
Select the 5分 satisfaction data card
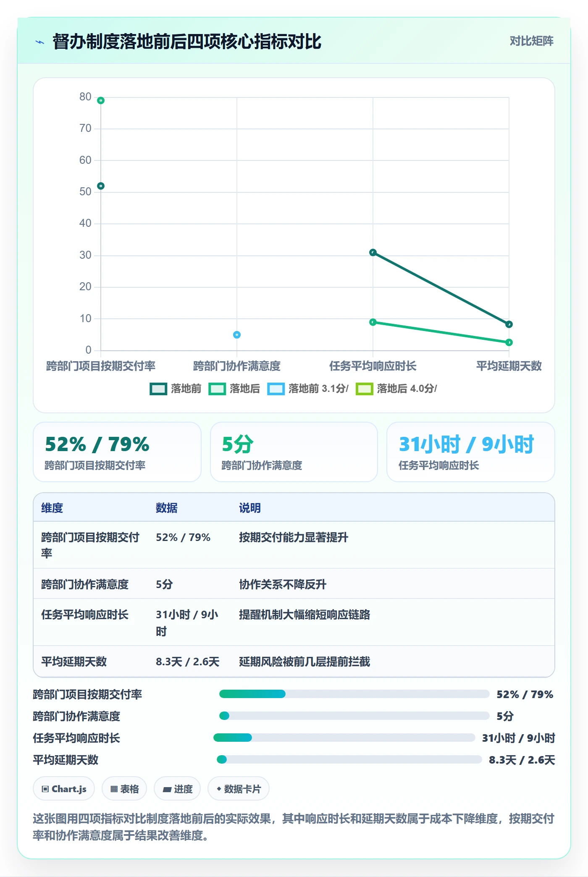click(294, 452)
